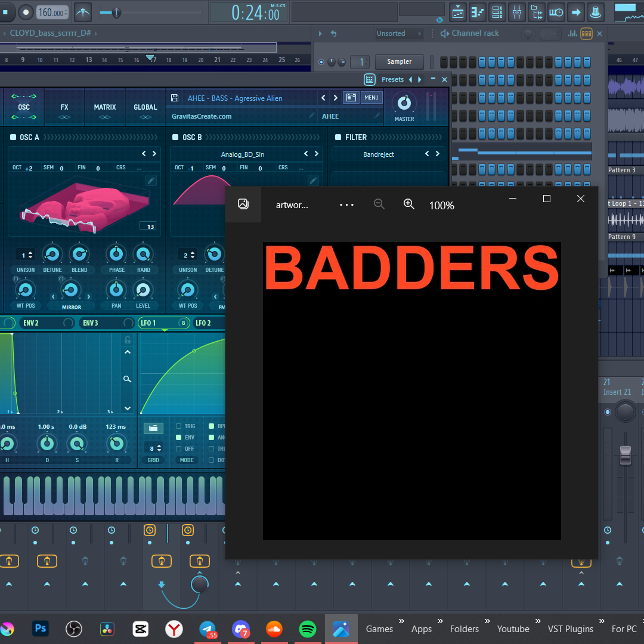Open the Browser folder icon in the toolbar

click(x=536, y=12)
